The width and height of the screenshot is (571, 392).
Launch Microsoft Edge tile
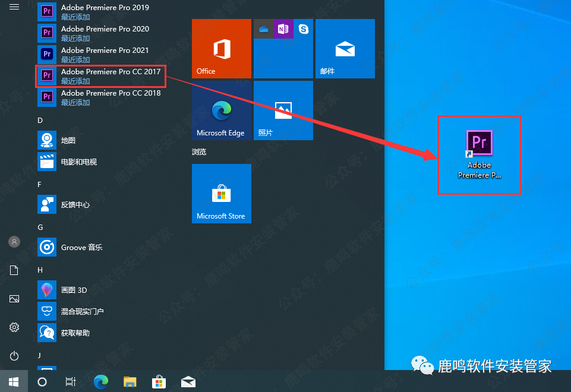pos(222,110)
